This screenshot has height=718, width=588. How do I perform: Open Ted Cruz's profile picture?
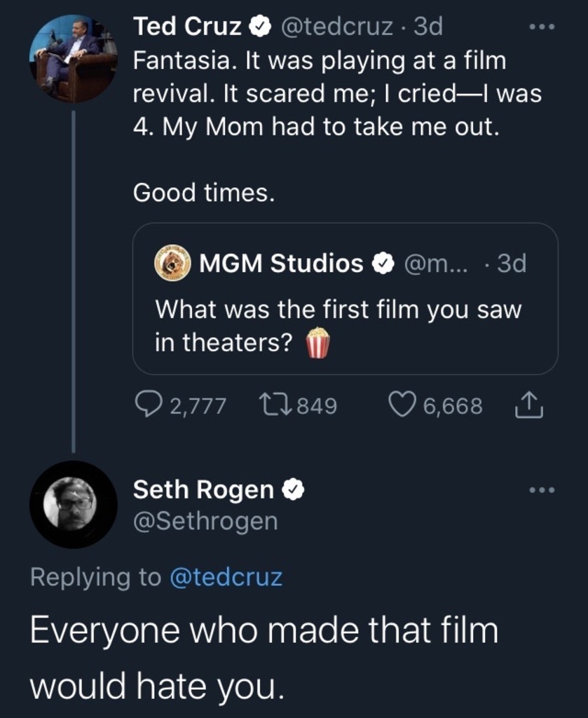pyautogui.click(x=73, y=58)
